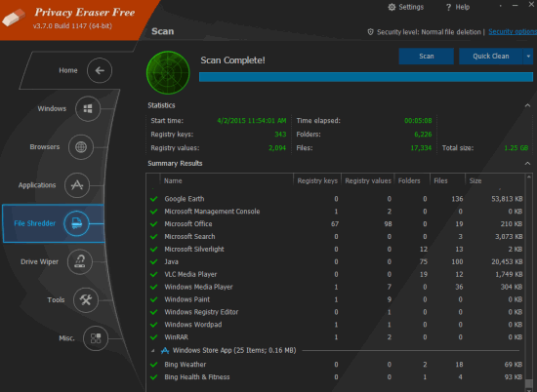Collapse the Statistics section chevron

[527, 105]
